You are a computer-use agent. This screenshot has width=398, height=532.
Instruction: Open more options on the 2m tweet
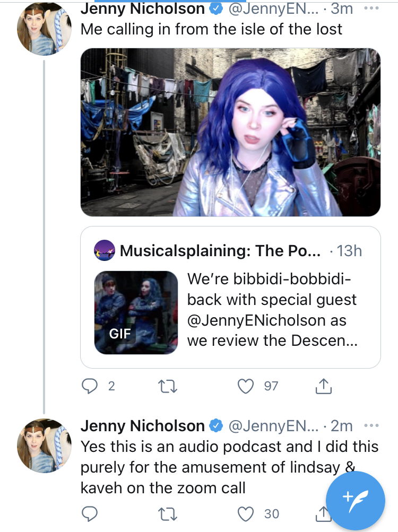click(x=371, y=425)
